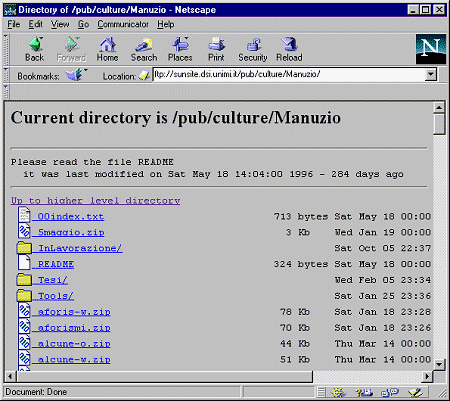The height and width of the screenshot is (401, 450).
Task: Print the page with Print button
Action: click(216, 49)
